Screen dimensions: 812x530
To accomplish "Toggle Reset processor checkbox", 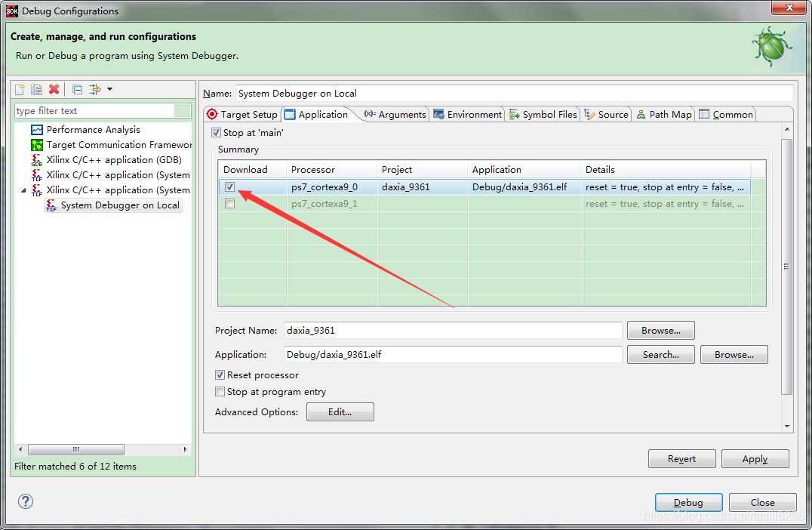I will coord(220,374).
